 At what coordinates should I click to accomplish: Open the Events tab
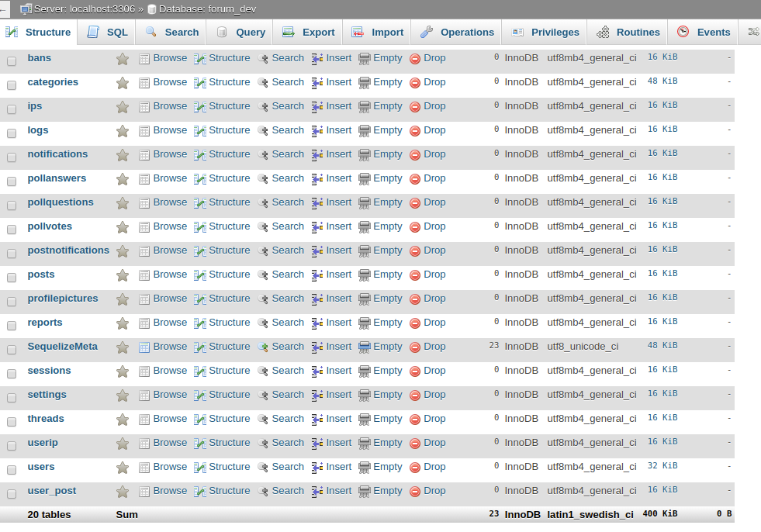pos(704,32)
